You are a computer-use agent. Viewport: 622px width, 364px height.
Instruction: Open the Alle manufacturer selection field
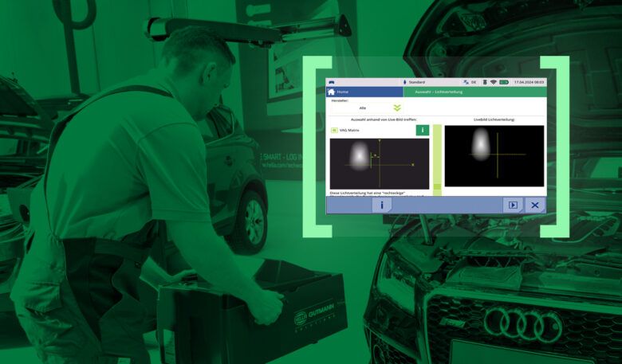pyautogui.click(x=364, y=108)
